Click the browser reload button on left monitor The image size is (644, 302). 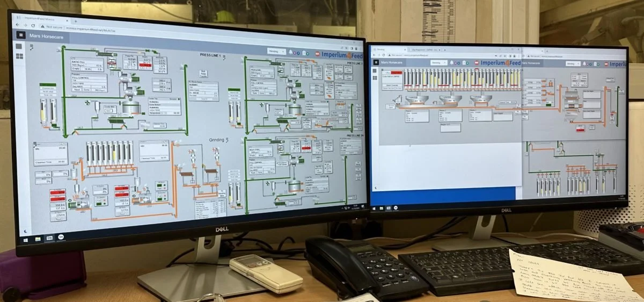click(33, 25)
